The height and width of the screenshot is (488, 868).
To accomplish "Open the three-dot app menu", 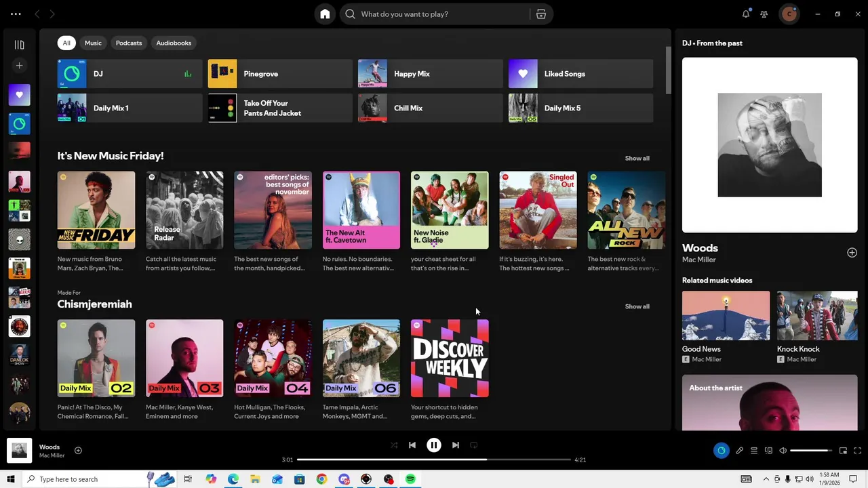I will pos(16,14).
